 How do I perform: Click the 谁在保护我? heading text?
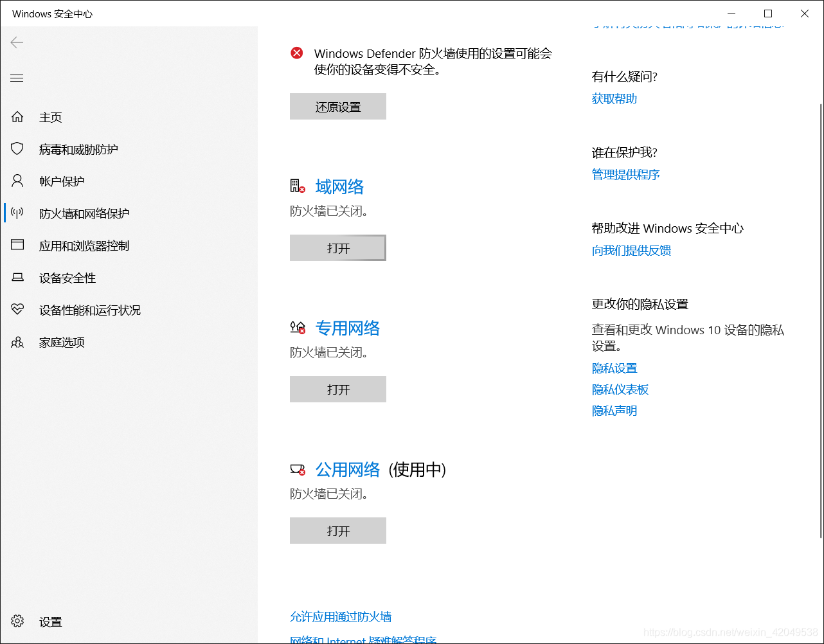point(625,153)
